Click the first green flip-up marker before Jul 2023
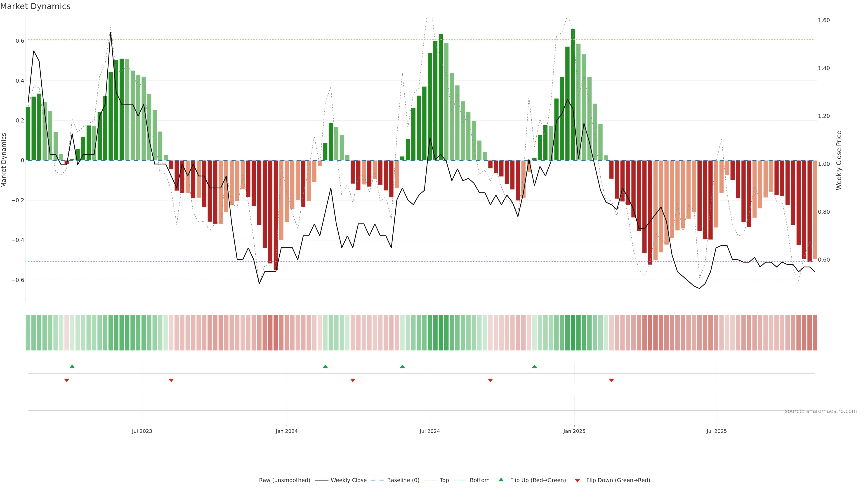This screenshot has width=868, height=488. pyautogui.click(x=72, y=366)
